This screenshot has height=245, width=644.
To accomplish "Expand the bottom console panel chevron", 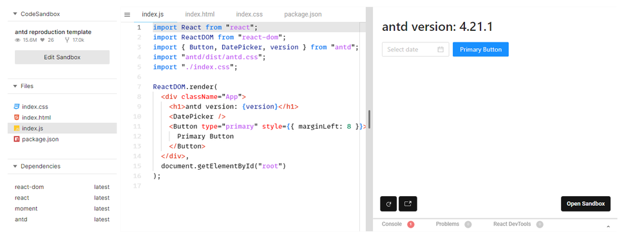I will [609, 226].
